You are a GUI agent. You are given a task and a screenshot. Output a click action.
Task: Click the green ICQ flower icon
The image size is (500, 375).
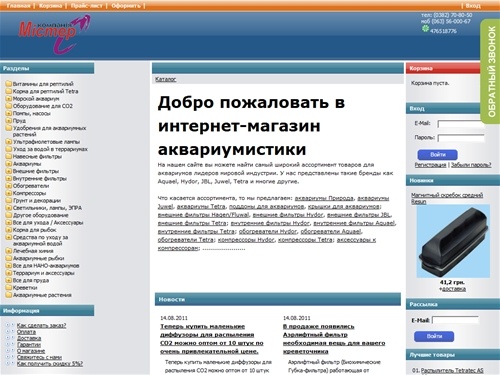pyautogui.click(x=425, y=29)
